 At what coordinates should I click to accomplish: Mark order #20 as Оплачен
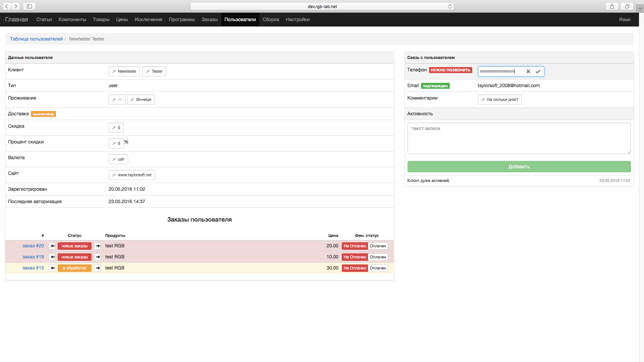click(378, 246)
